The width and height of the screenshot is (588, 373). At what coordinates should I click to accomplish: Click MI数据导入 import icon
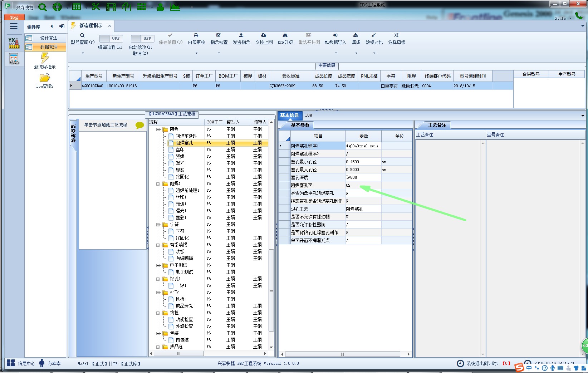(335, 35)
